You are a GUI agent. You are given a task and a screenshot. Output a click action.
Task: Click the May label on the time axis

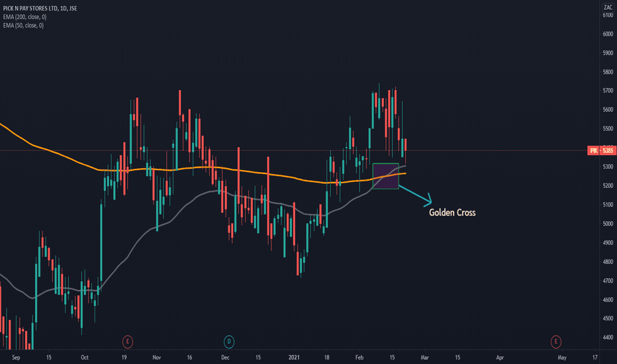coord(562,357)
